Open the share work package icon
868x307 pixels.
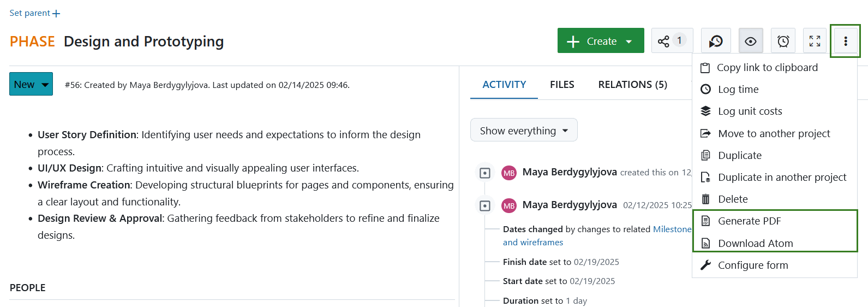(x=672, y=41)
